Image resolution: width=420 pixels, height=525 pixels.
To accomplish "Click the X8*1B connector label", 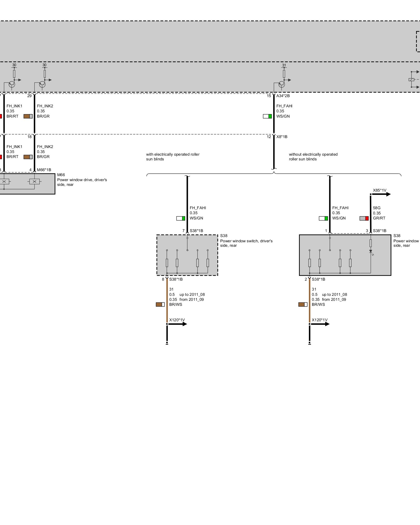I will point(282,137).
